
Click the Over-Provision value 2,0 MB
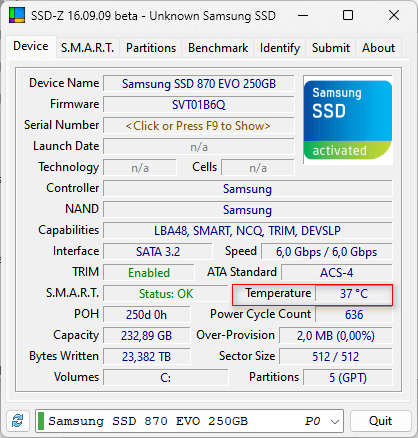coord(336,336)
